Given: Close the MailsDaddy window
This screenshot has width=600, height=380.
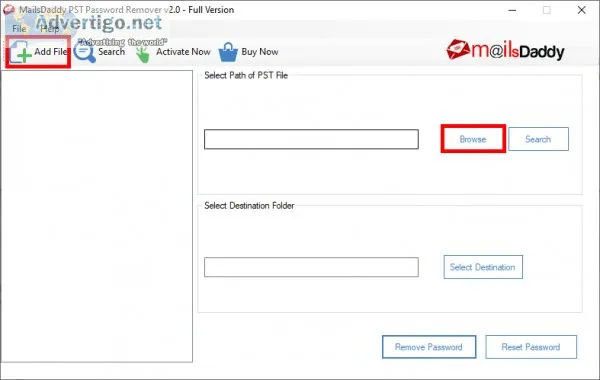Looking at the screenshot, I should pos(581,10).
